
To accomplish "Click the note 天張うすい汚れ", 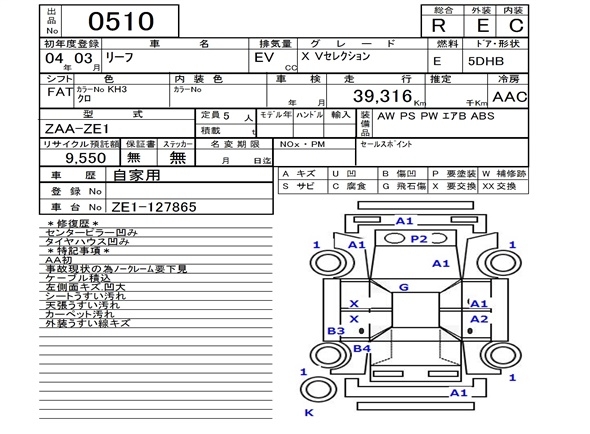I will tap(82, 305).
